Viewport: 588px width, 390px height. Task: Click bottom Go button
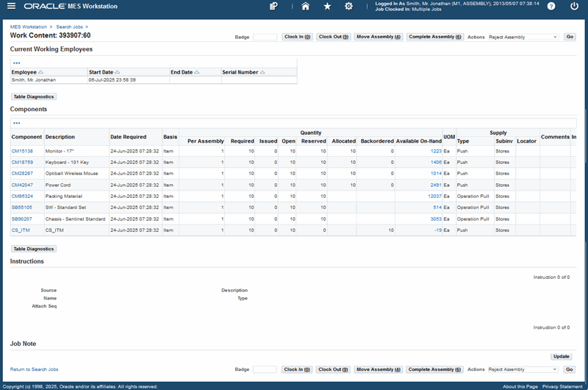[569, 369]
